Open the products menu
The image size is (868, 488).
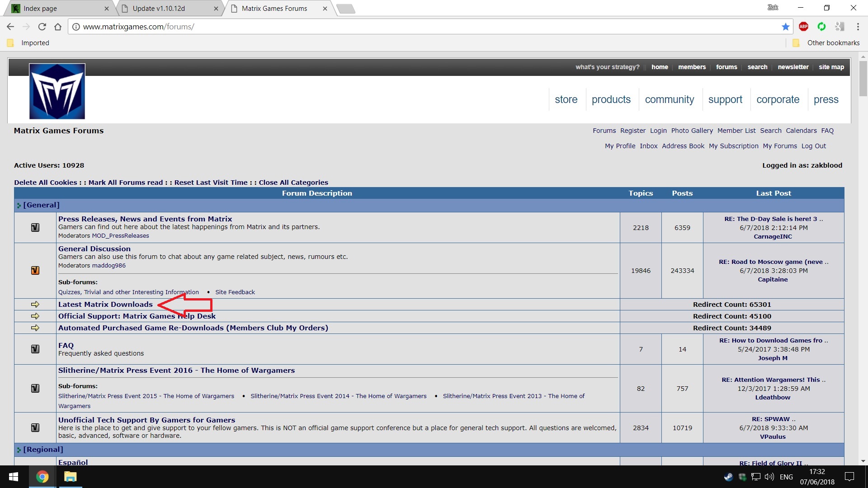tap(611, 99)
